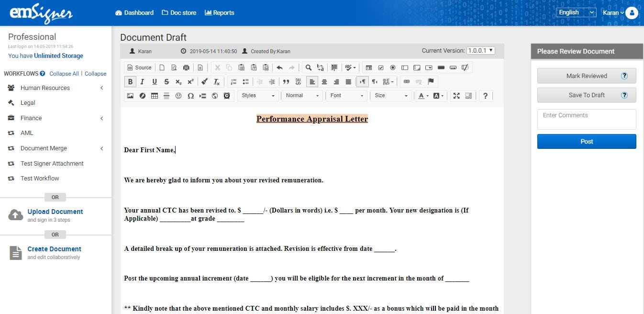This screenshot has height=314, width=644.
Task: Insert an image into the document
Action: (130, 96)
